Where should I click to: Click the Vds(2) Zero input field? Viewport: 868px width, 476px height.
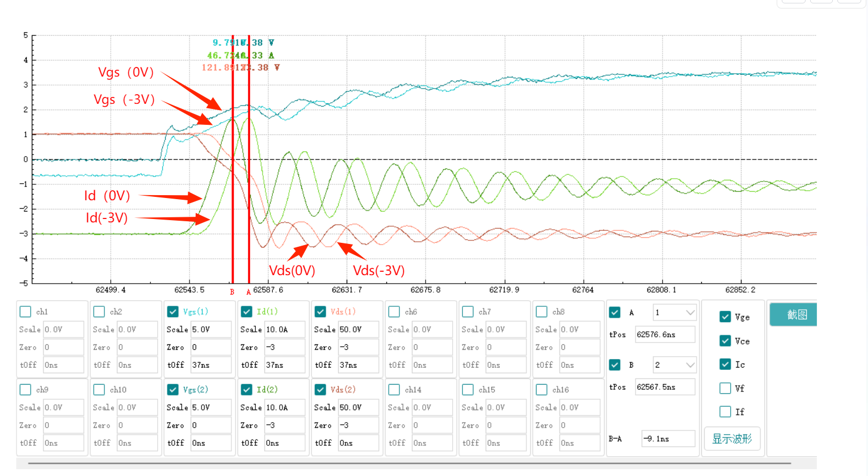tap(357, 426)
